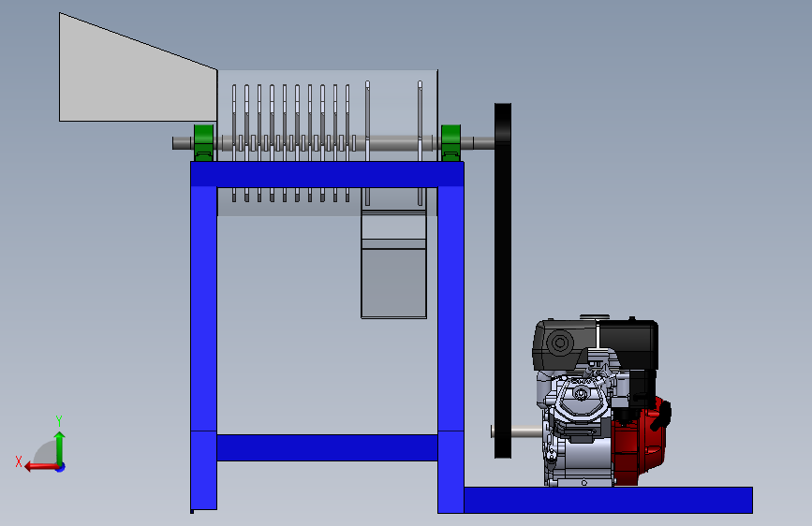Select the left end of main shaft
812x526 pixels.
tap(183, 143)
